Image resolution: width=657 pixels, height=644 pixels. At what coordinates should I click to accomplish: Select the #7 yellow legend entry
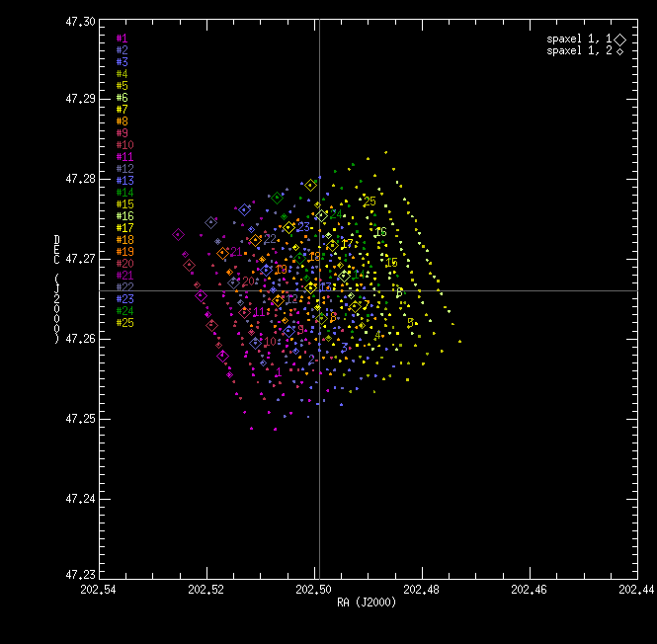click(122, 110)
